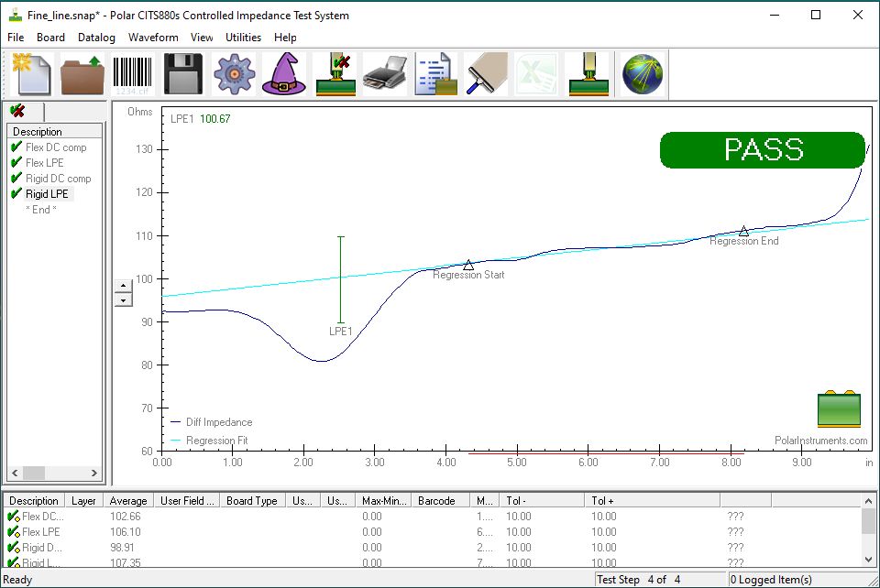Select the Flex DC row in results table
The height and width of the screenshot is (588, 880).
[x=433, y=517]
